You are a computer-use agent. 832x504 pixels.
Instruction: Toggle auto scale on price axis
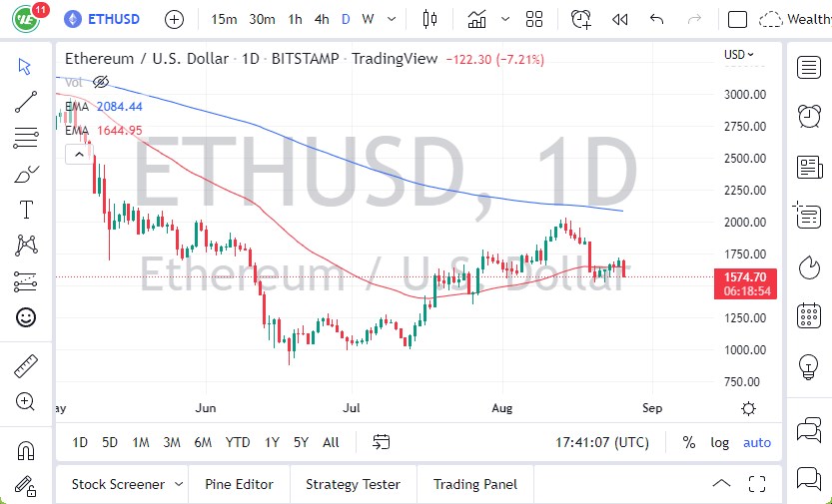(757, 442)
